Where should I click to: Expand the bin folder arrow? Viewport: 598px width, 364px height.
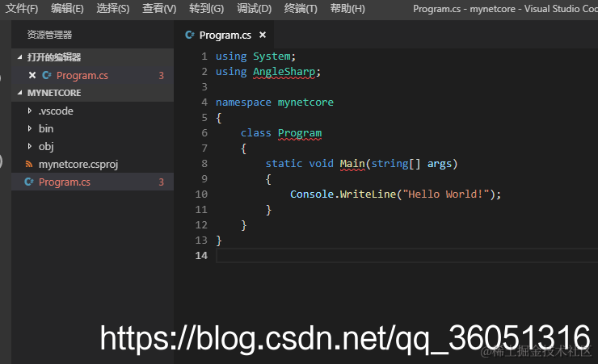30,128
